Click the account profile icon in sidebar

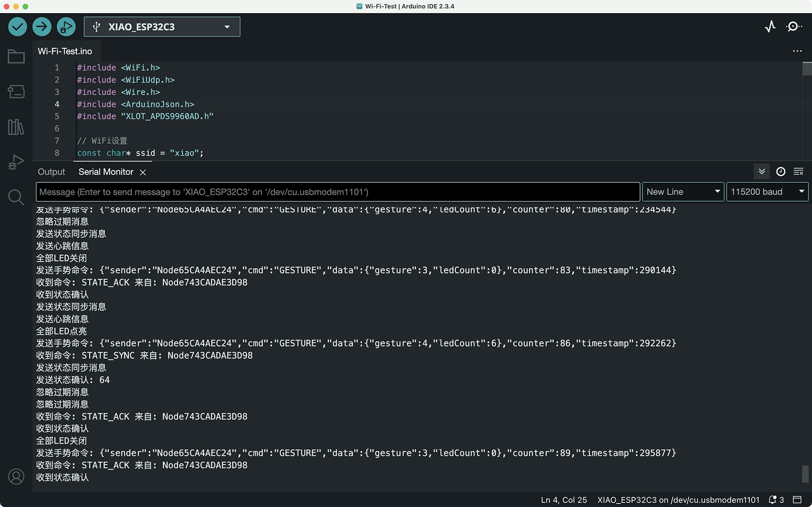16,476
